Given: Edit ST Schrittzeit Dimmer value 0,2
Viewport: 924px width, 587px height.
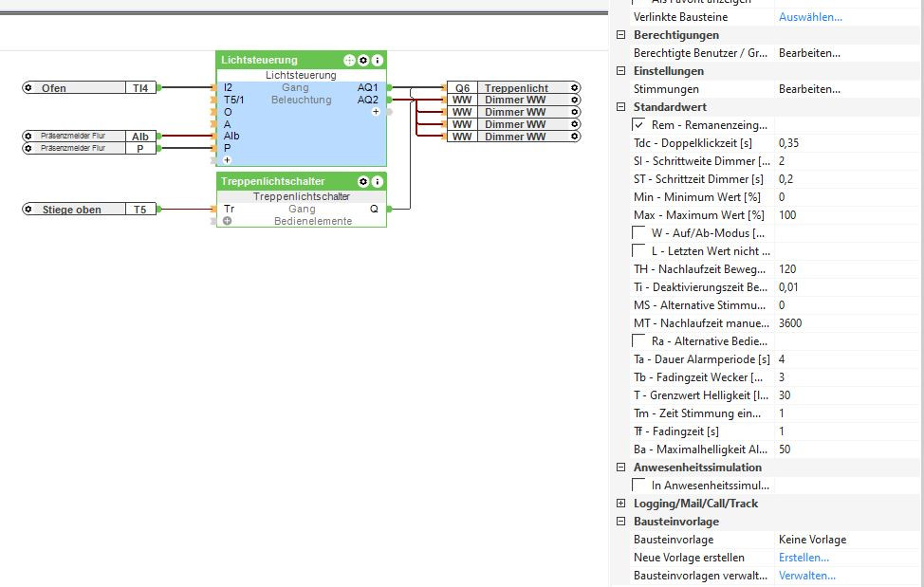Looking at the screenshot, I should tap(846, 179).
